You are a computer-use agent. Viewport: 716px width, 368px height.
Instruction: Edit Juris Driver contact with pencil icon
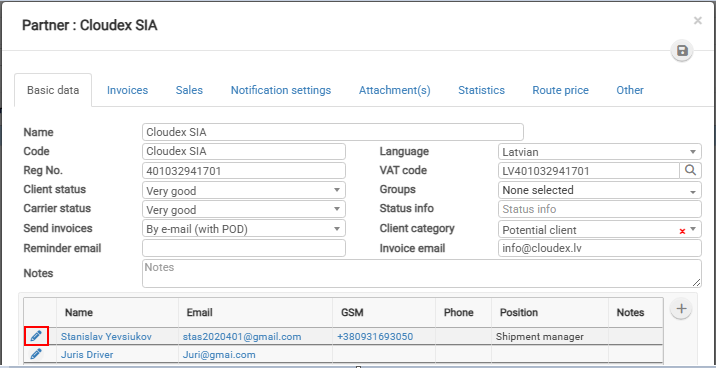coord(36,354)
